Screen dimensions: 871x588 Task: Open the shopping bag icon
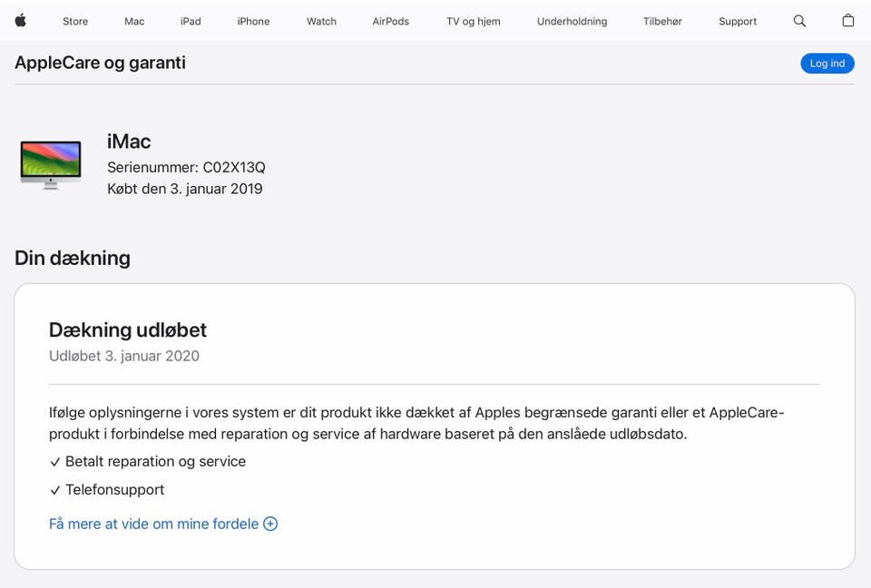[848, 21]
